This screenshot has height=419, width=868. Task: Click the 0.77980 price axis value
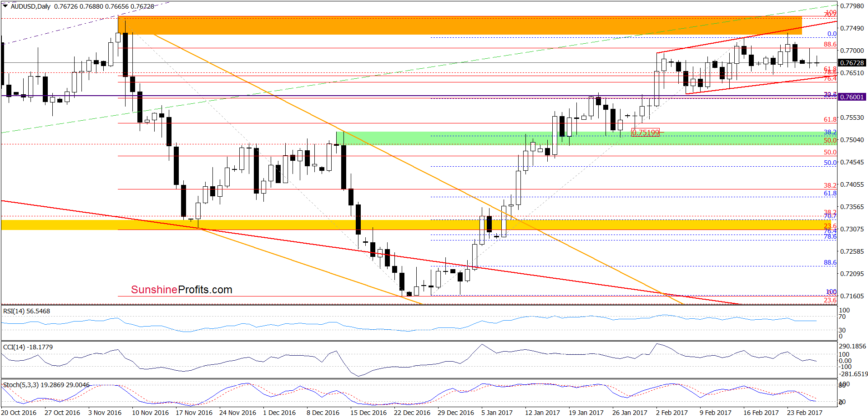852,6
